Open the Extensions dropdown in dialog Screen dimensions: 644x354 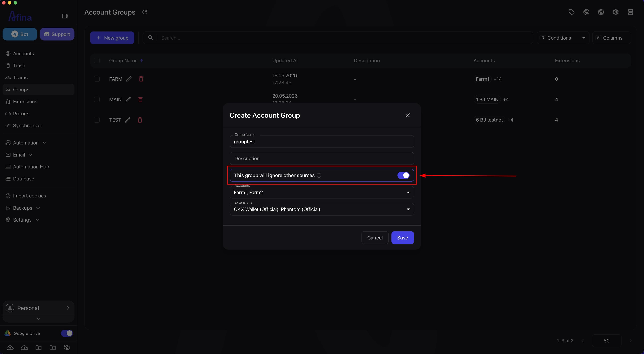[x=321, y=209]
